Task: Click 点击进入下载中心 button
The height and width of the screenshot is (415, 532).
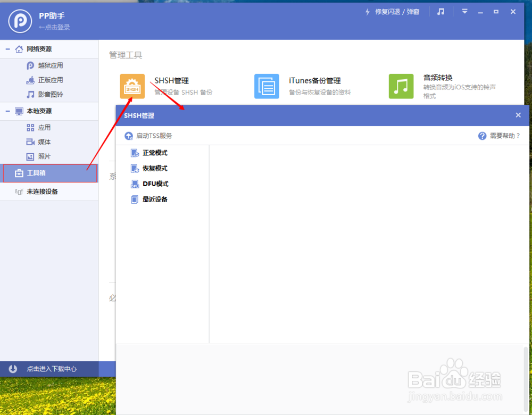Action: tap(52, 369)
